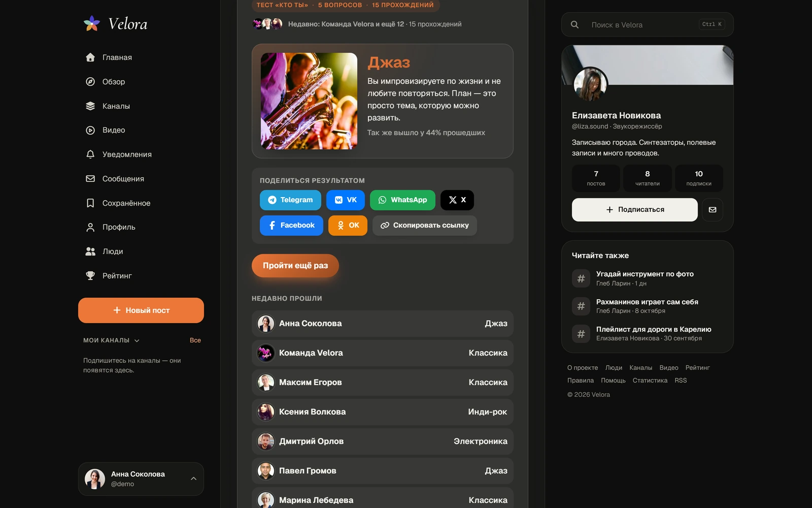Share the result on X
812x508 pixels.
(x=457, y=200)
